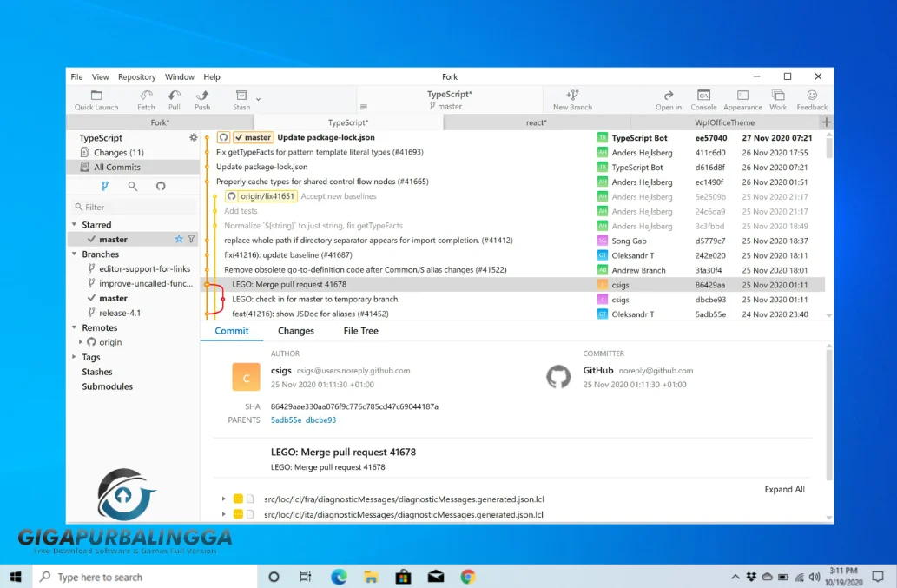Image resolution: width=897 pixels, height=588 pixels.
Task: Click the taskbar search box
Action: click(x=145, y=577)
